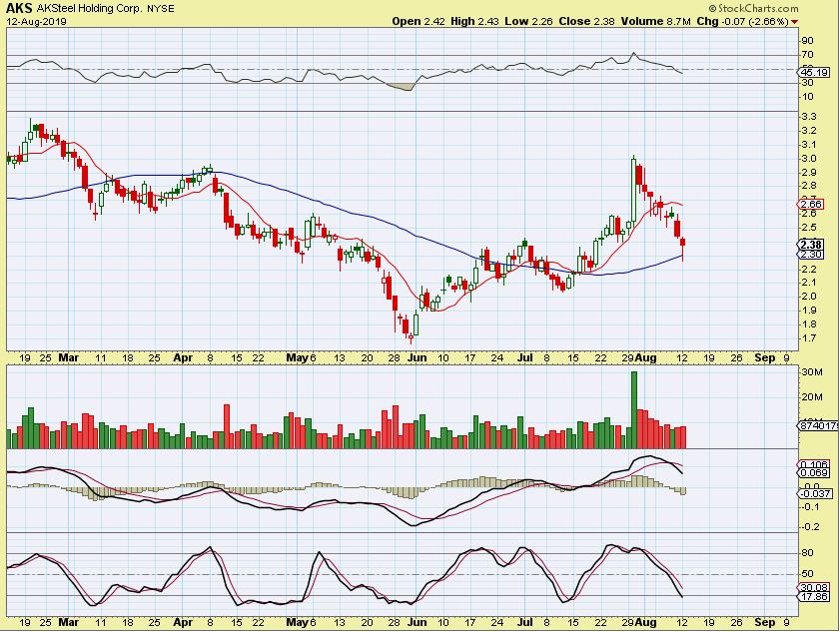Screen dimensions: 840x632
Task: Click the red down-arrow change indicator
Action: tap(794, 22)
